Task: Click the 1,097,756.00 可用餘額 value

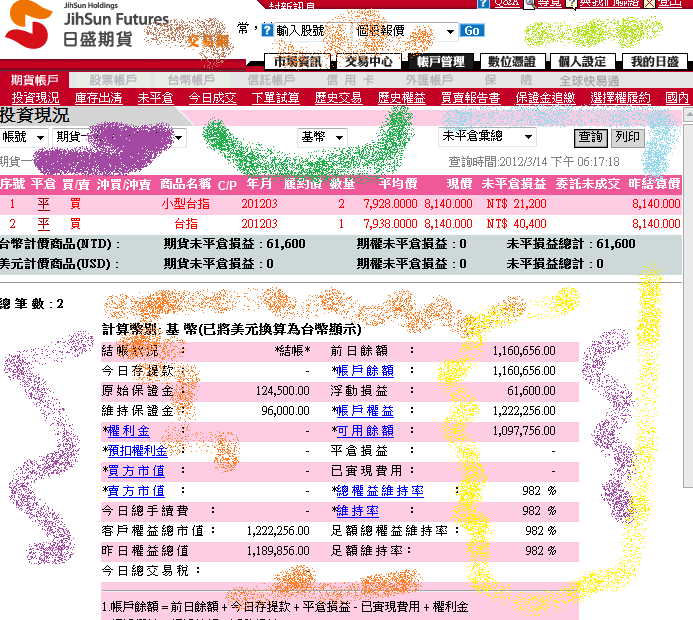Action: tap(524, 431)
